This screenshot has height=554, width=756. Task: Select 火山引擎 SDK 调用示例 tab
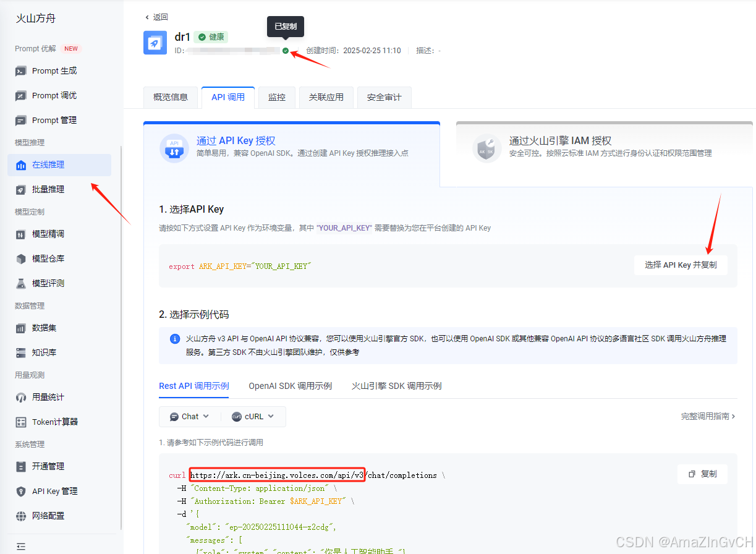click(x=397, y=386)
